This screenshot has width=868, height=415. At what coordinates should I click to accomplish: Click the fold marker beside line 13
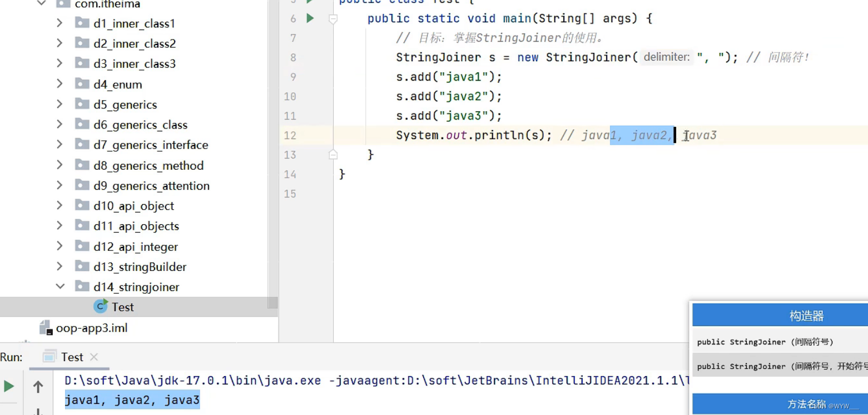[x=333, y=155]
